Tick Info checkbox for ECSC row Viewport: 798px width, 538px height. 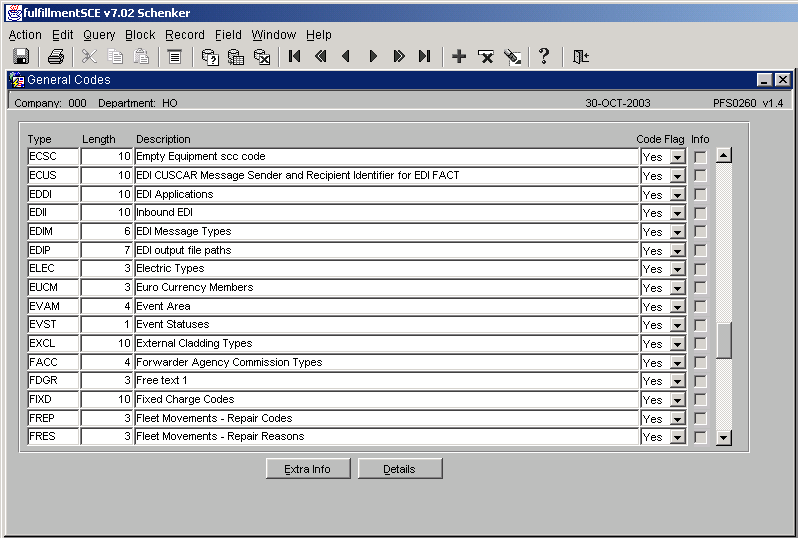pos(700,157)
